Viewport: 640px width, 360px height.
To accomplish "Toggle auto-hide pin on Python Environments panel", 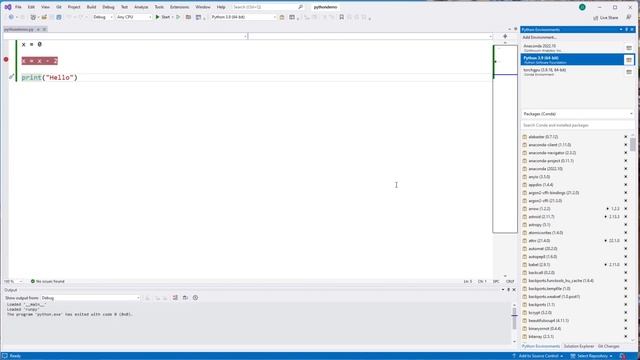I will [627, 29].
